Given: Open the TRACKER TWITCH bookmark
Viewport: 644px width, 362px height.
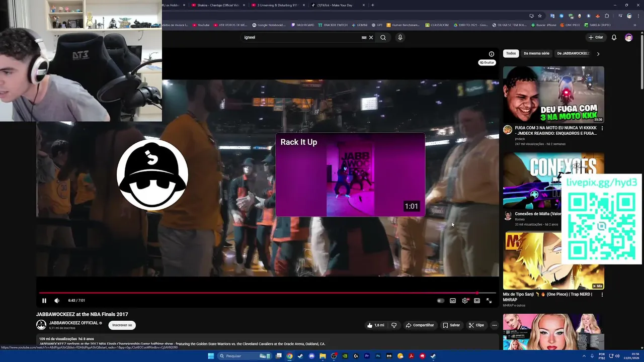Looking at the screenshot, I should [x=333, y=25].
